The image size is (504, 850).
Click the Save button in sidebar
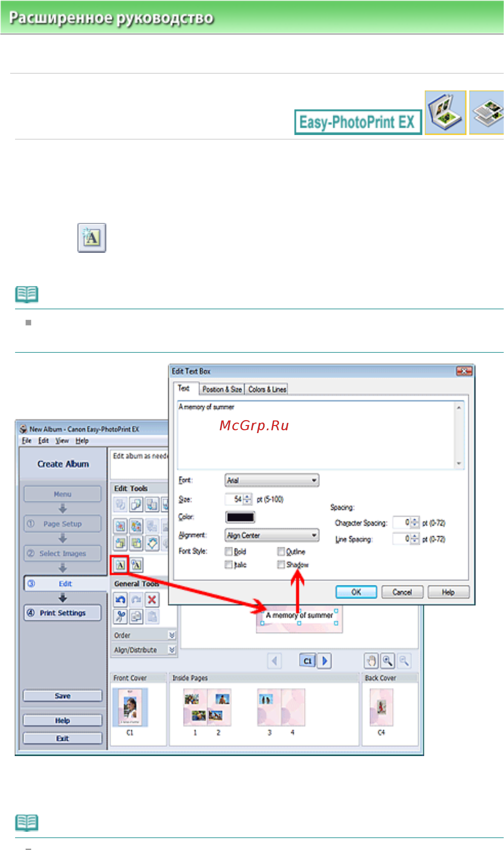63,696
